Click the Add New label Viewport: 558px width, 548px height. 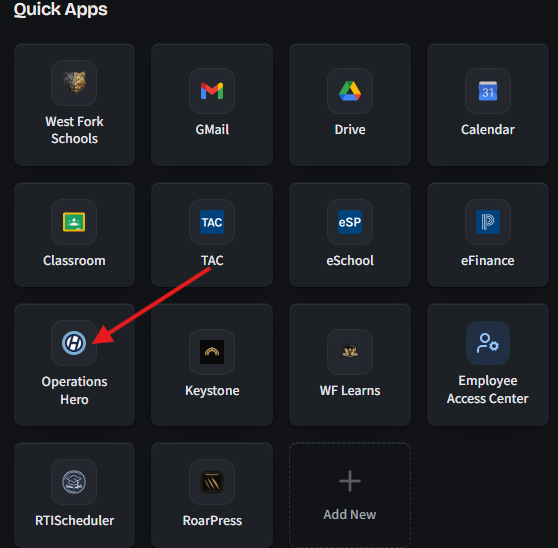(x=350, y=515)
